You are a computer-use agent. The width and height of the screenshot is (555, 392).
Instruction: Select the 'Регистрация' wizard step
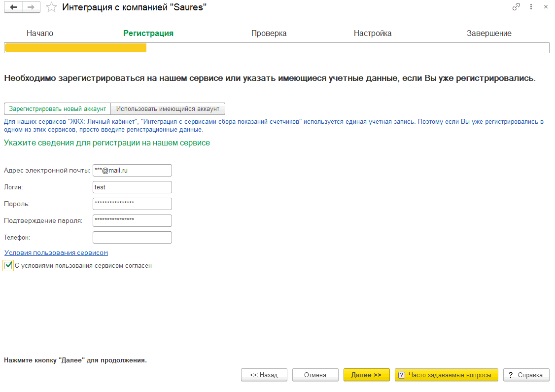[148, 34]
